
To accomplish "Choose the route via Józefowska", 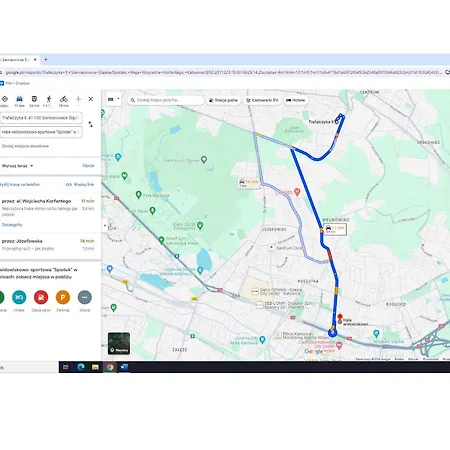I will click(50, 245).
